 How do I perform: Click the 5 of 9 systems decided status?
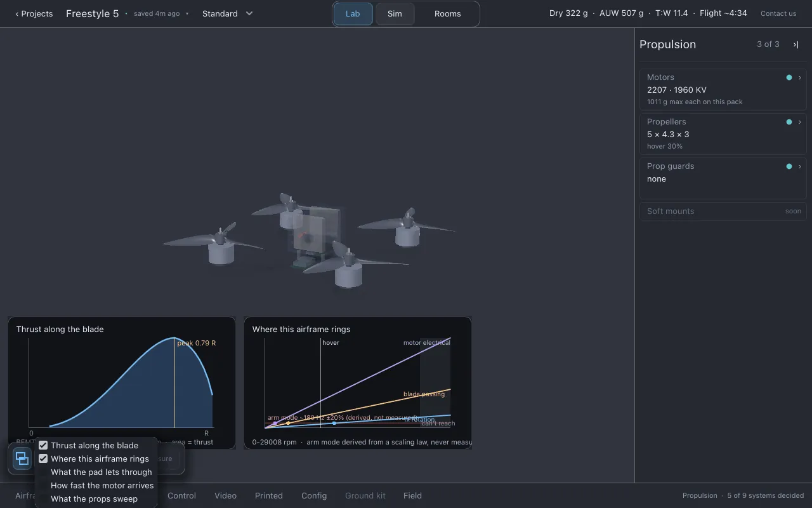(x=766, y=495)
